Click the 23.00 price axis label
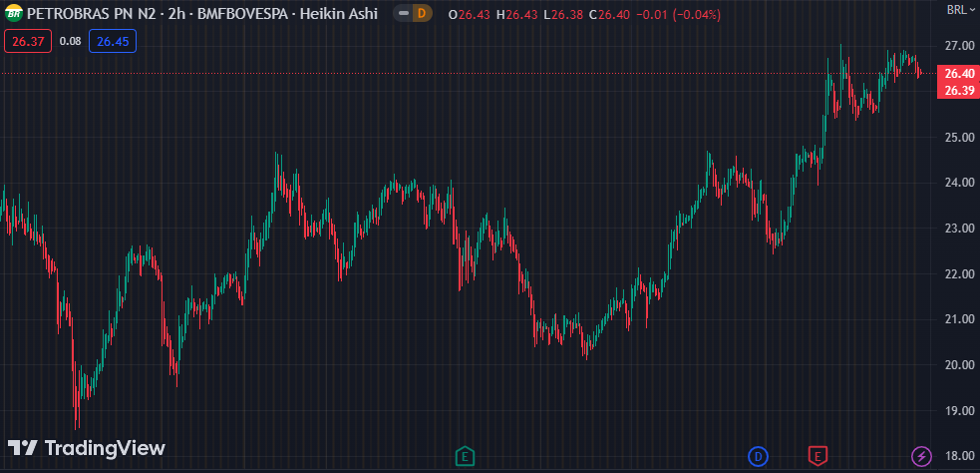Viewport: 980px width, 473px height. [959, 229]
